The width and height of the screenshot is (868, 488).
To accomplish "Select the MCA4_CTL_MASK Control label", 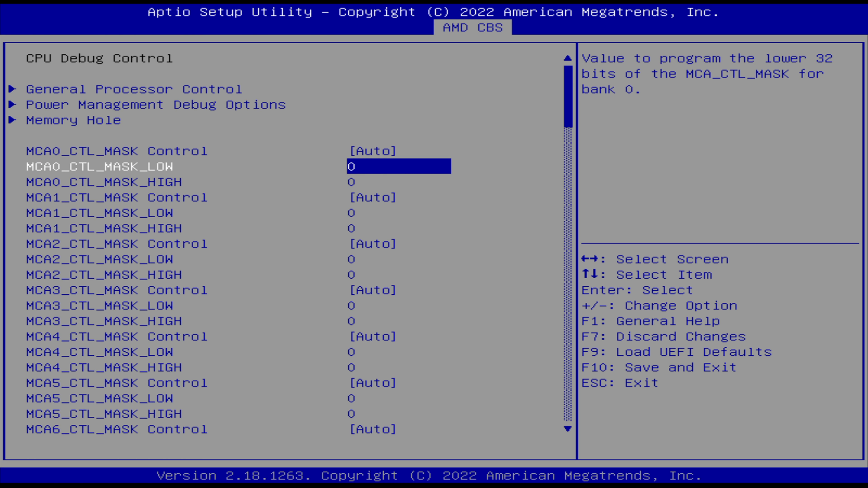I will point(117,336).
